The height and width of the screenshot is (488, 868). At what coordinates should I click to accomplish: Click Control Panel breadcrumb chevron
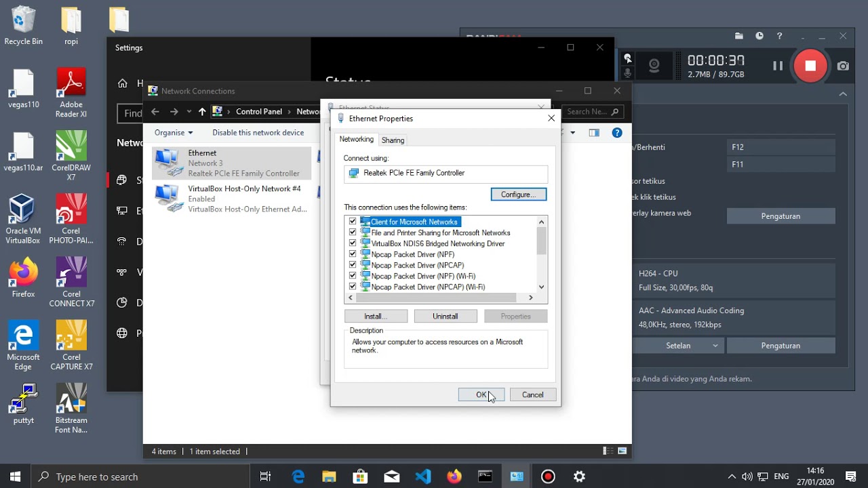(x=289, y=112)
